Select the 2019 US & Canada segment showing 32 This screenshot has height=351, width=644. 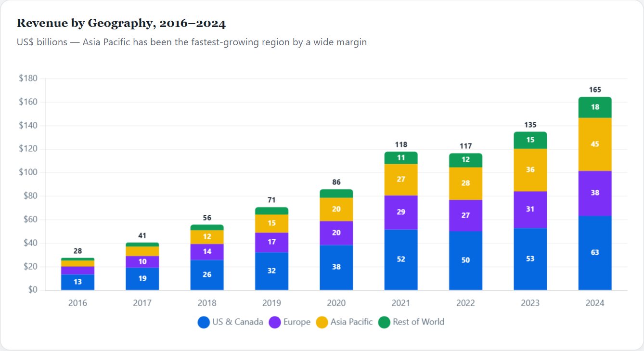click(271, 271)
